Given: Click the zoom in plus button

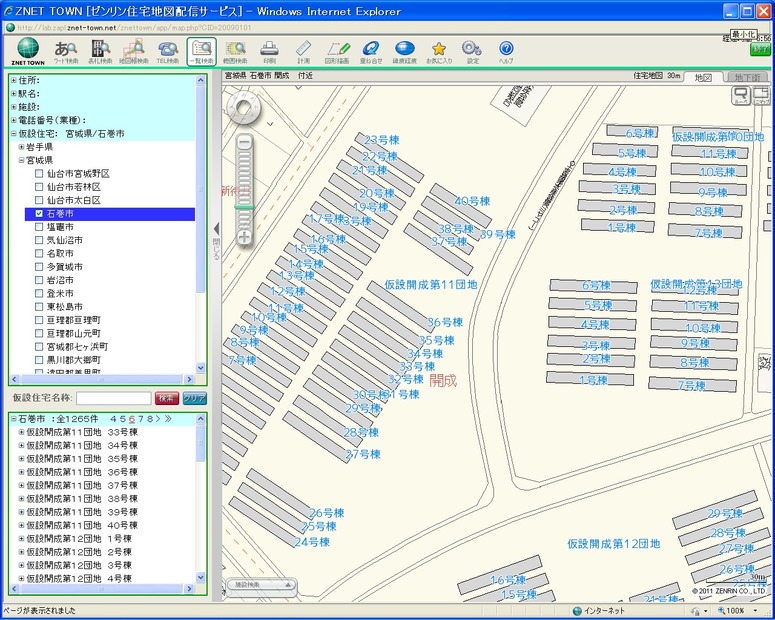Looking at the screenshot, I should (244, 237).
